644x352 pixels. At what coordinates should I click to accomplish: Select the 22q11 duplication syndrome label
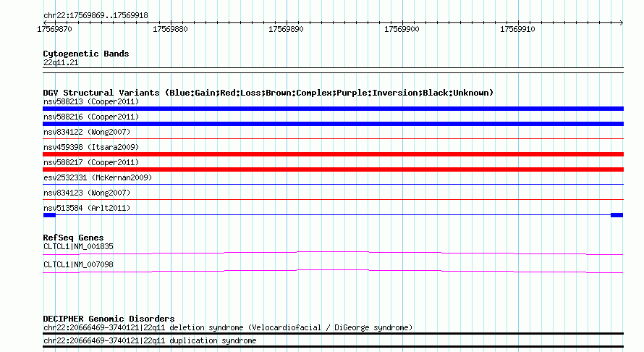pyautogui.click(x=150, y=341)
